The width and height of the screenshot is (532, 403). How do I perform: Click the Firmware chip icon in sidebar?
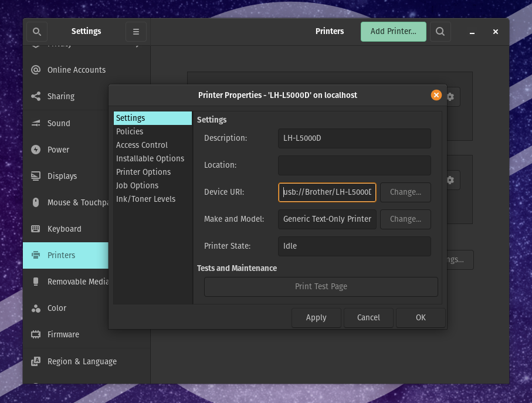pyautogui.click(x=36, y=334)
